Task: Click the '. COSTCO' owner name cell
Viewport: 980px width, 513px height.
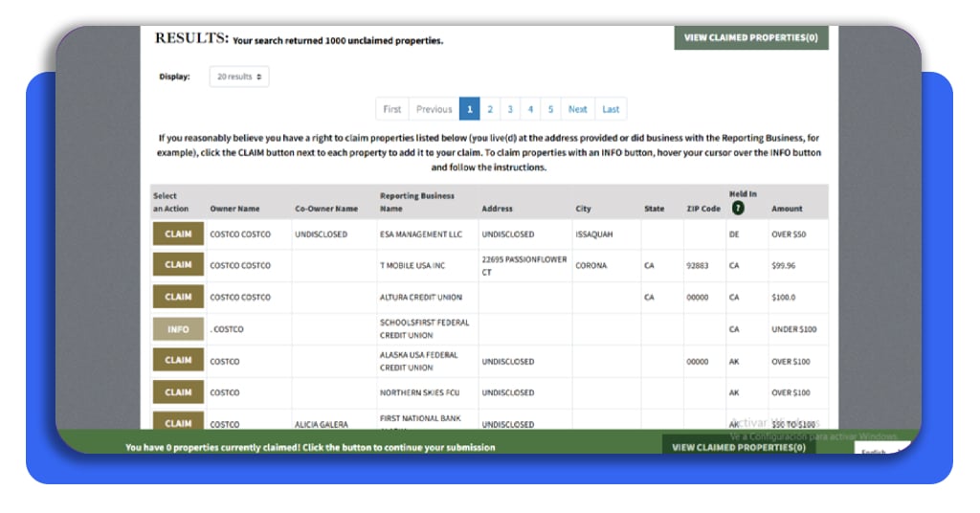Action: [227, 329]
